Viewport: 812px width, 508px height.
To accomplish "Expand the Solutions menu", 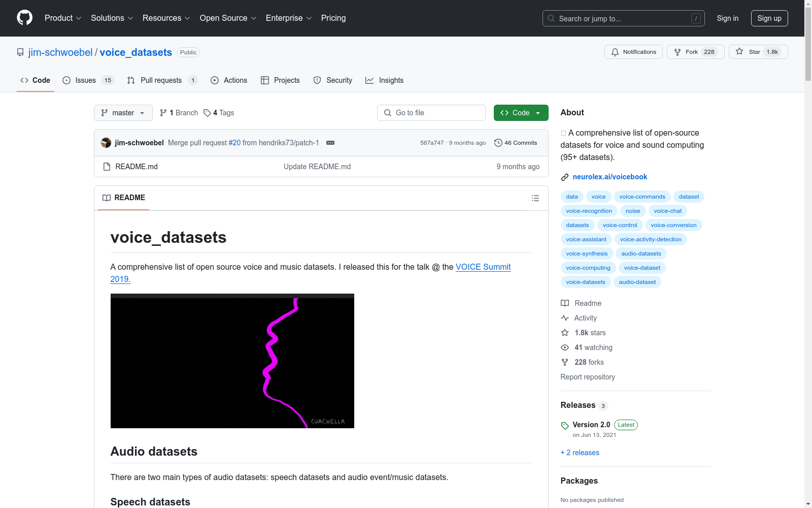I will point(112,18).
